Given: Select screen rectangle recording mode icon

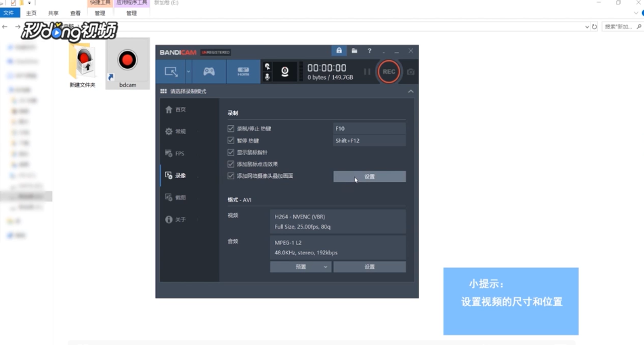Looking at the screenshot, I should (171, 72).
